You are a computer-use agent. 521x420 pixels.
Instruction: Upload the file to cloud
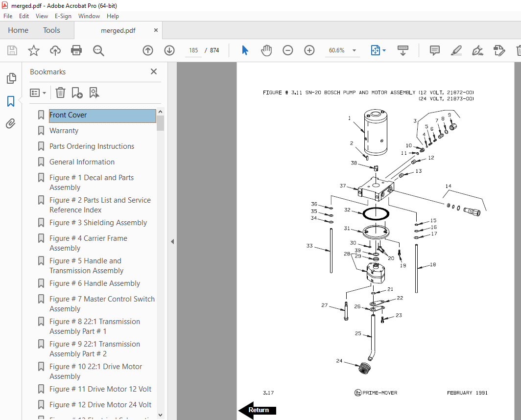pyautogui.click(x=55, y=50)
